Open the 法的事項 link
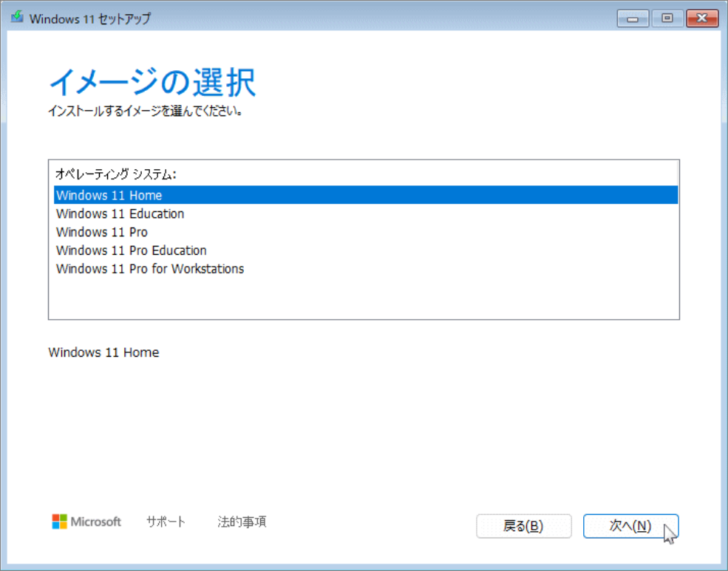728x571 pixels. tap(241, 521)
